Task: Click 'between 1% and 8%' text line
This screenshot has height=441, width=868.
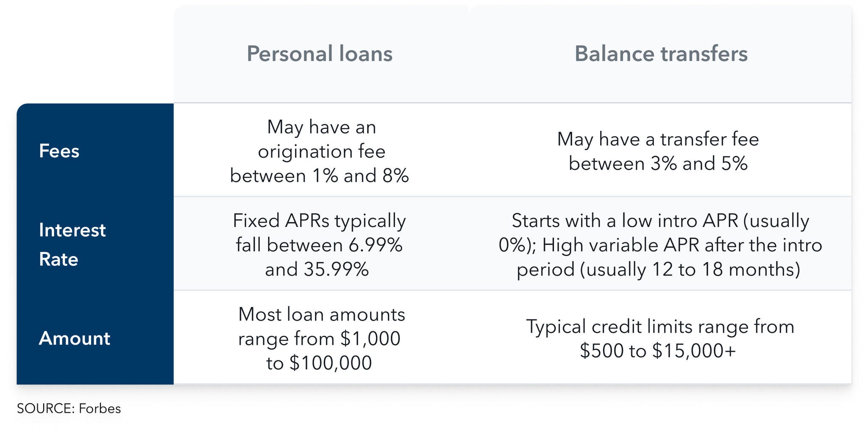Action: (x=320, y=176)
